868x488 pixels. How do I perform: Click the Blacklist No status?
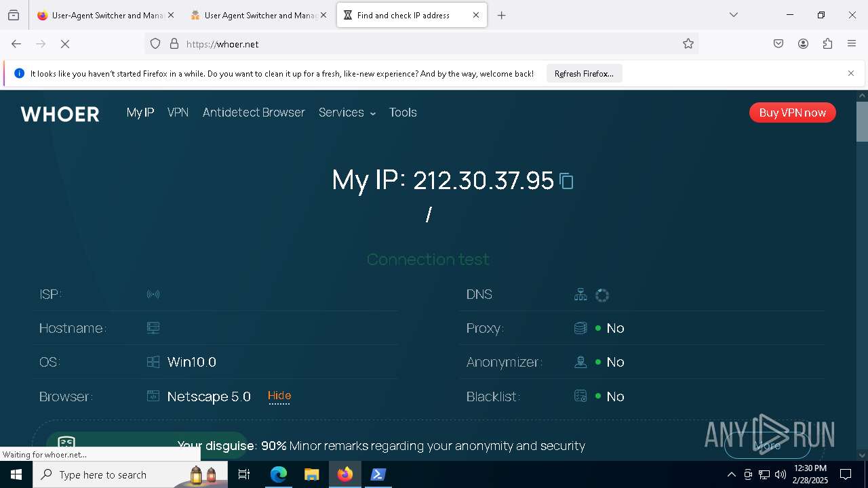(615, 396)
